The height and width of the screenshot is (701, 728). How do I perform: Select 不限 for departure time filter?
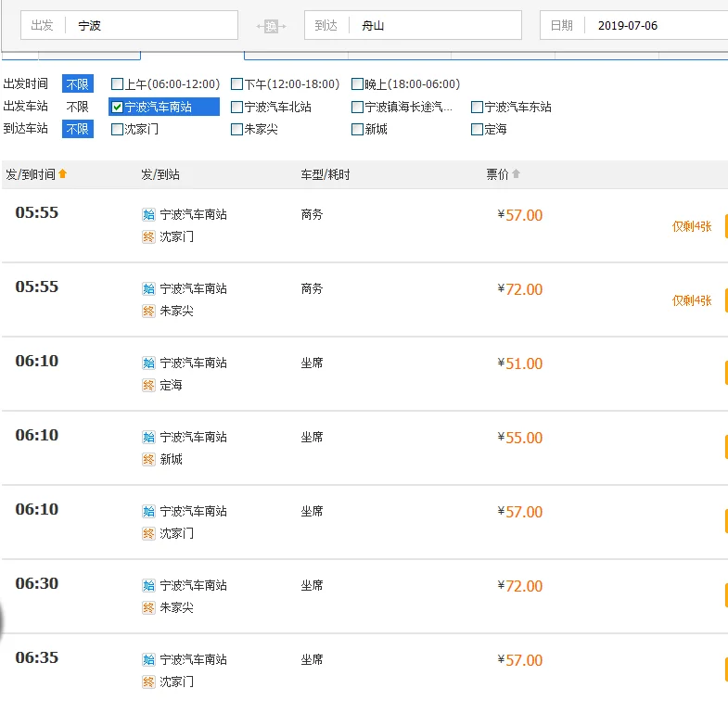click(x=78, y=84)
